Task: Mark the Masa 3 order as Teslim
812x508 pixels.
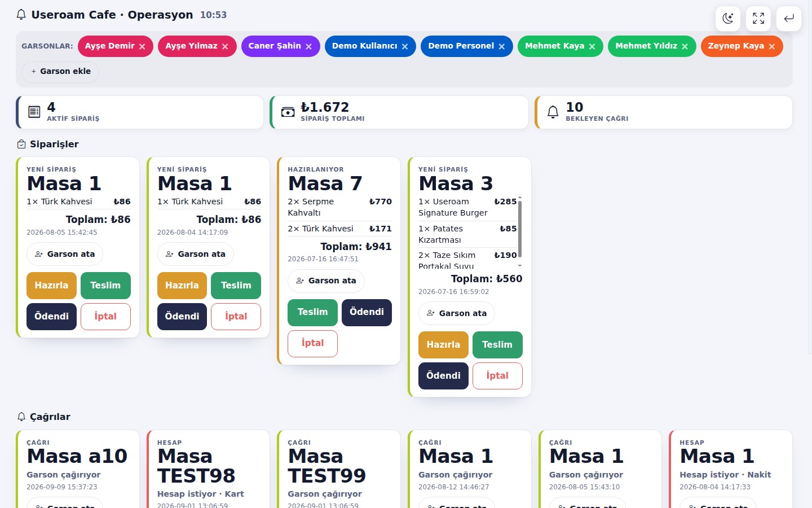Action: pyautogui.click(x=497, y=345)
